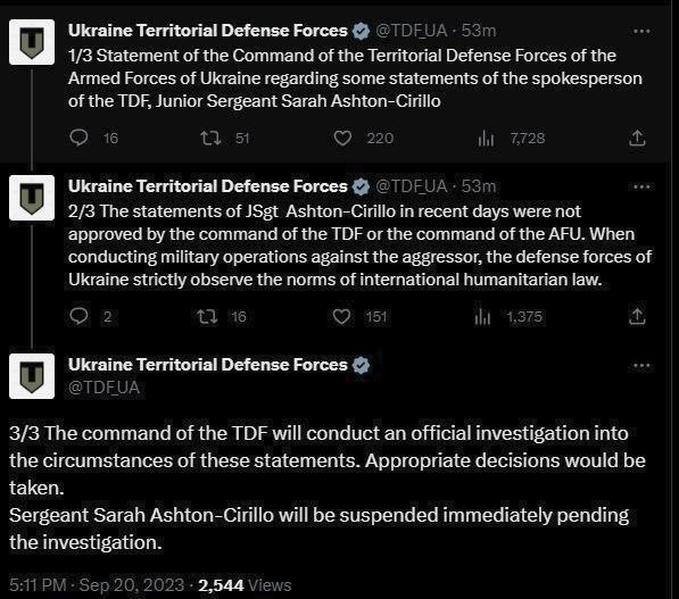Open more options for the first tweet

click(x=641, y=31)
